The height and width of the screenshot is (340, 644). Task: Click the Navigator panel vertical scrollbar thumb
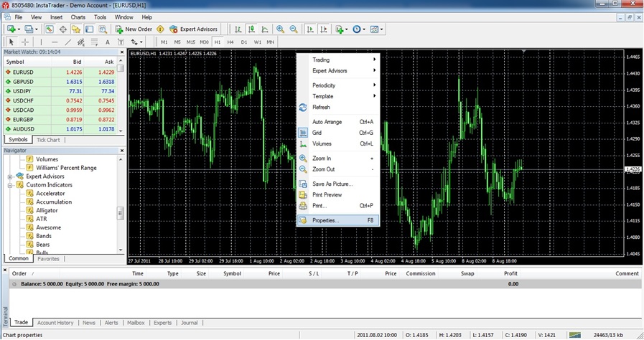[x=121, y=213]
